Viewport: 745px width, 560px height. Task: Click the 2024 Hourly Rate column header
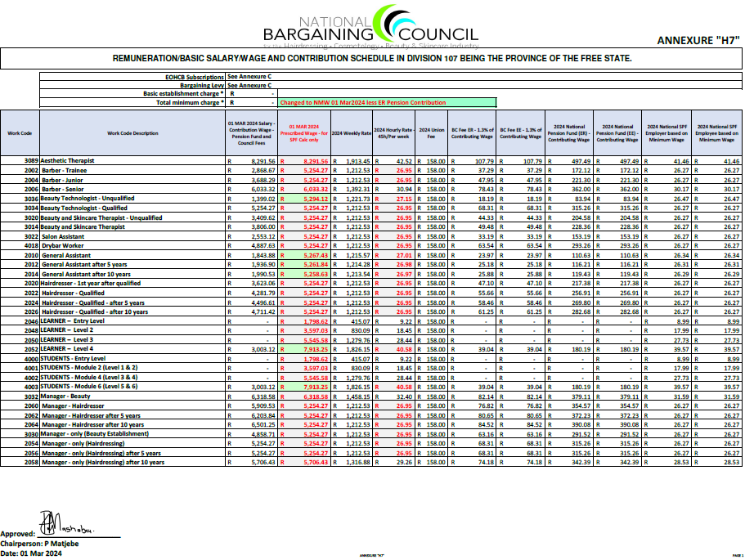point(394,133)
